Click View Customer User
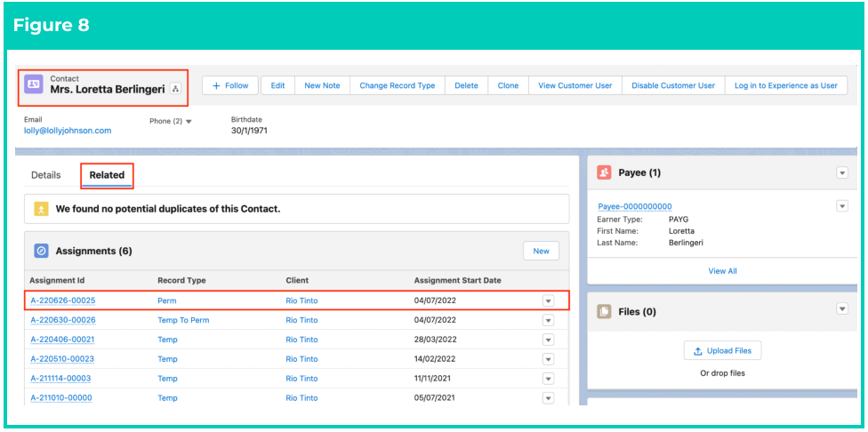 coord(575,85)
